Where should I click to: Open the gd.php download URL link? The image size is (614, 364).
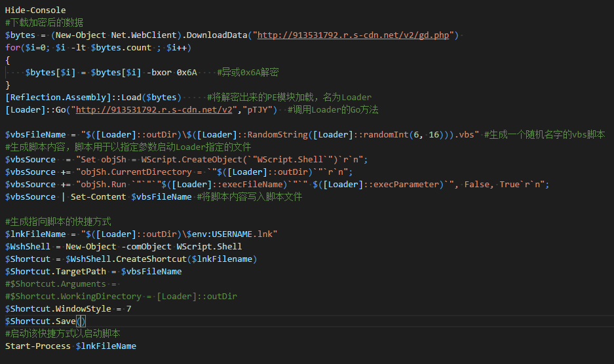(x=353, y=35)
